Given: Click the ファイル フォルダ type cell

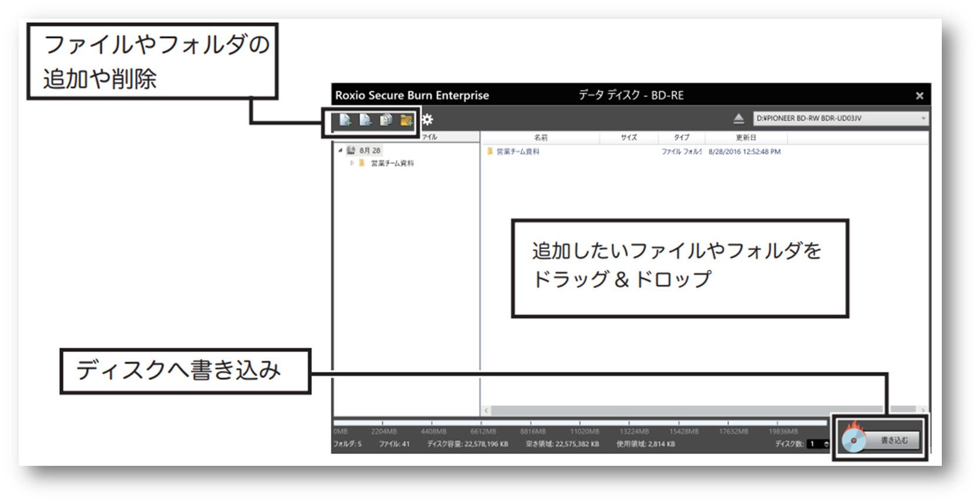Looking at the screenshot, I should [682, 152].
